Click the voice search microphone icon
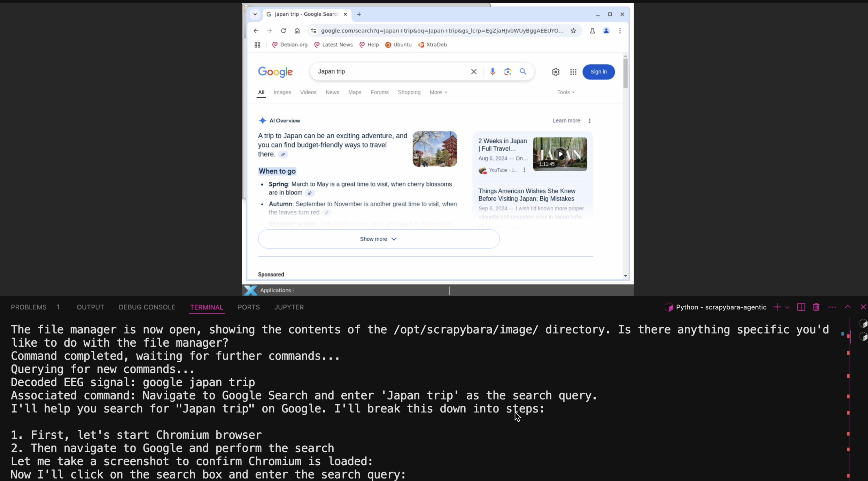Image resolution: width=868 pixels, height=481 pixels. [492, 72]
